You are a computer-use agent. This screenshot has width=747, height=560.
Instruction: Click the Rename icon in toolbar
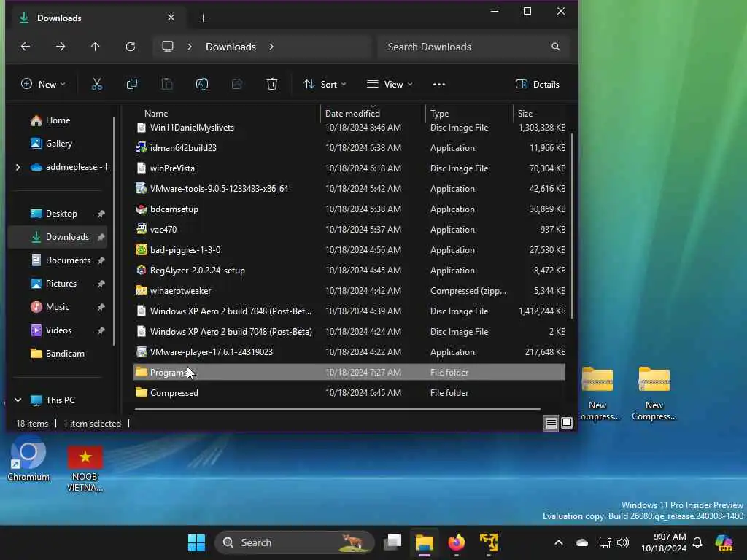click(202, 85)
